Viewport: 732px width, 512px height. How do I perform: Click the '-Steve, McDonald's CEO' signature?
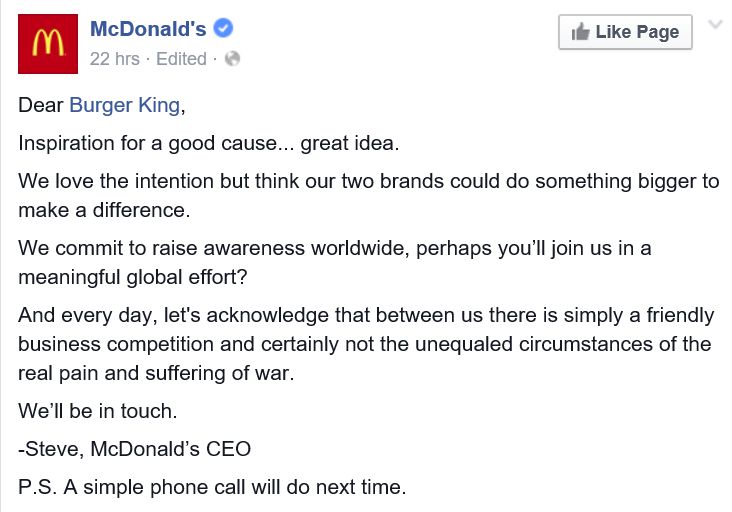(x=134, y=449)
